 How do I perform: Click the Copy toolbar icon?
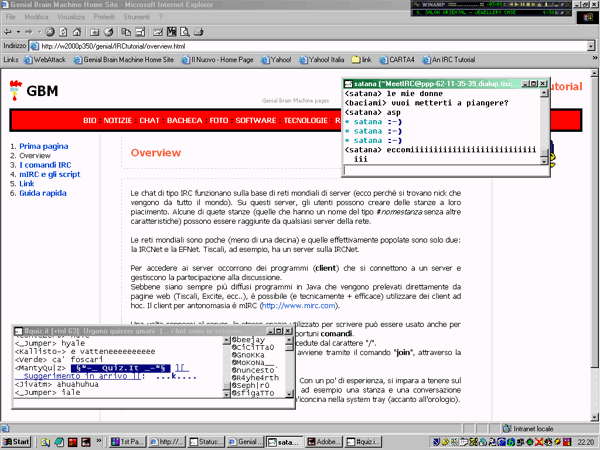point(126,32)
